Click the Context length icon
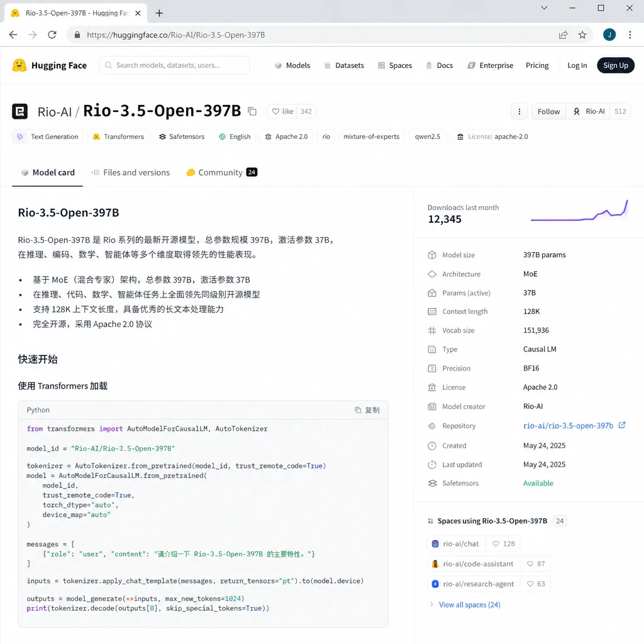The width and height of the screenshot is (644, 644). click(431, 311)
